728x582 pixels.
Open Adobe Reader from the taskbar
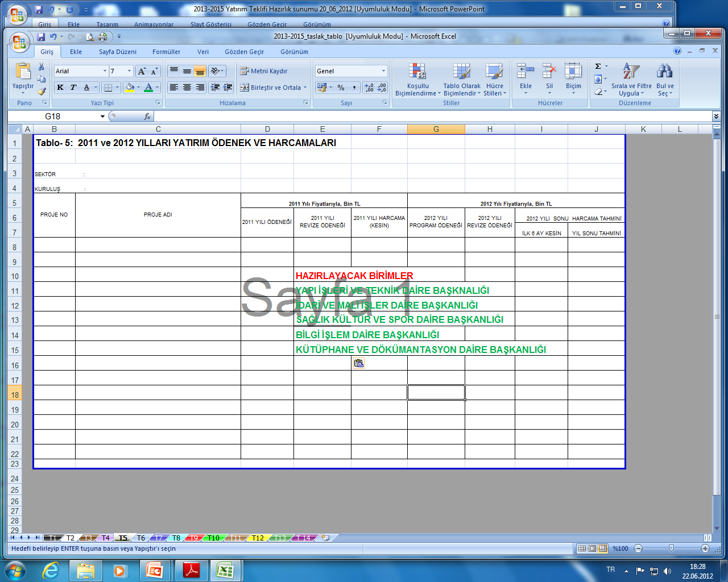[191, 570]
